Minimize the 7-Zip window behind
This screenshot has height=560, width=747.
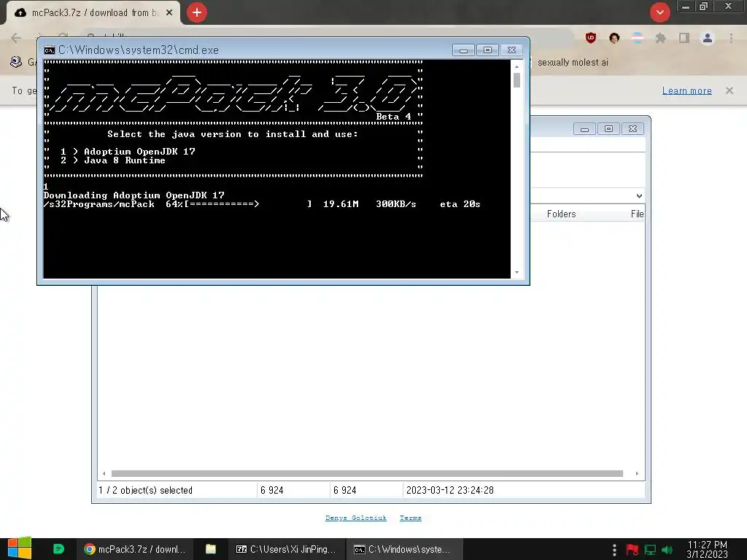[x=584, y=129]
